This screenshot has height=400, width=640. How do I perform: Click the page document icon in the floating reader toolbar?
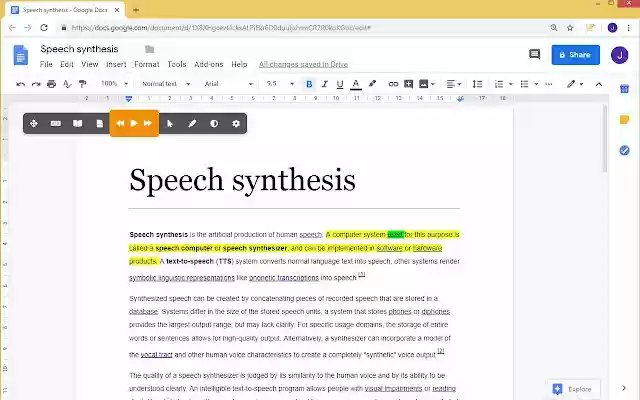[99, 123]
